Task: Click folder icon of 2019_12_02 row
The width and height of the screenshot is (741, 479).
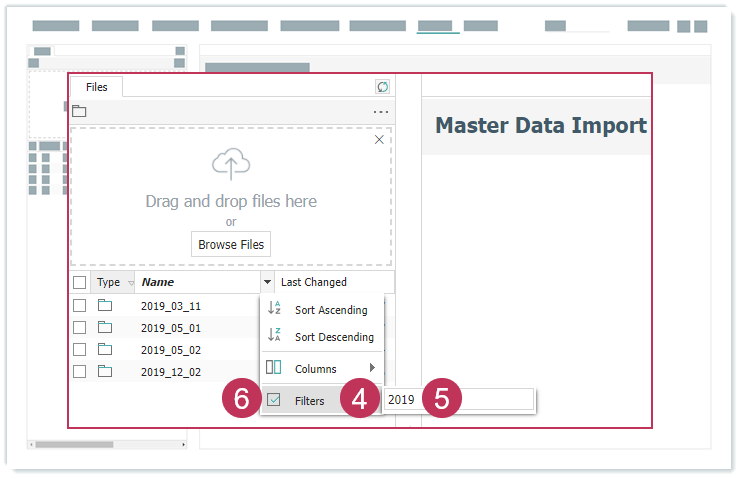Action: pos(105,371)
